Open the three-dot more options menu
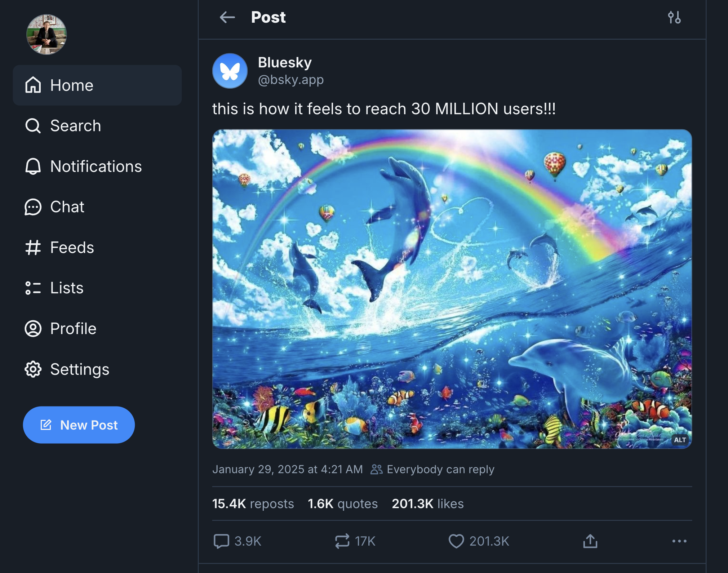The height and width of the screenshot is (573, 728). [x=679, y=541]
